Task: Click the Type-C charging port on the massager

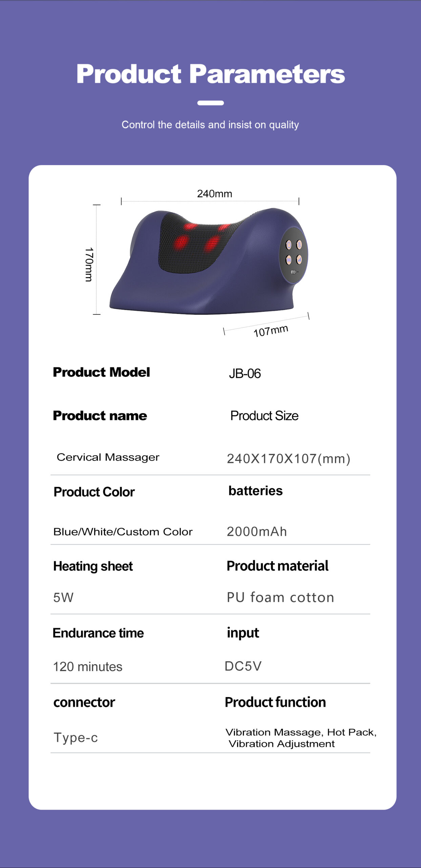Action: (x=293, y=272)
